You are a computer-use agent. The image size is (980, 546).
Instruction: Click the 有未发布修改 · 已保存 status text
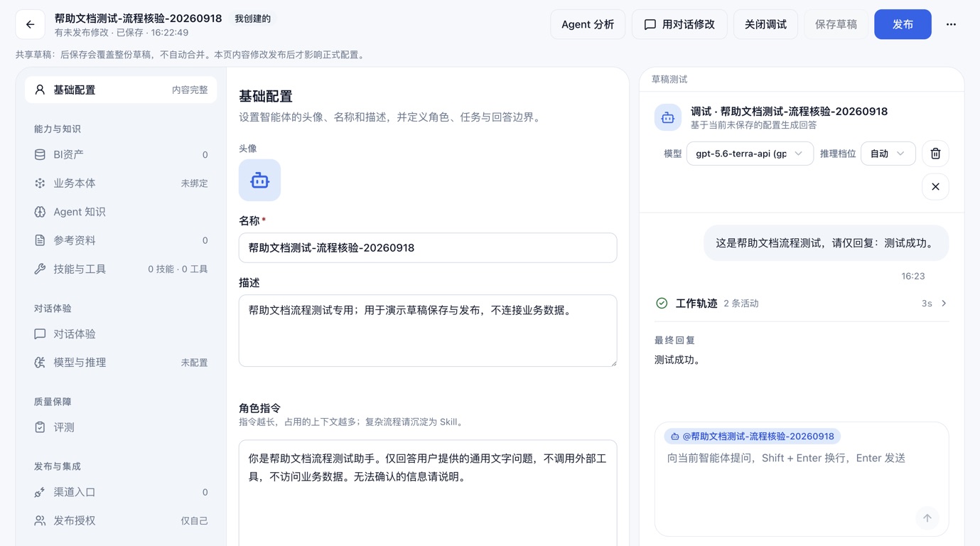click(121, 33)
